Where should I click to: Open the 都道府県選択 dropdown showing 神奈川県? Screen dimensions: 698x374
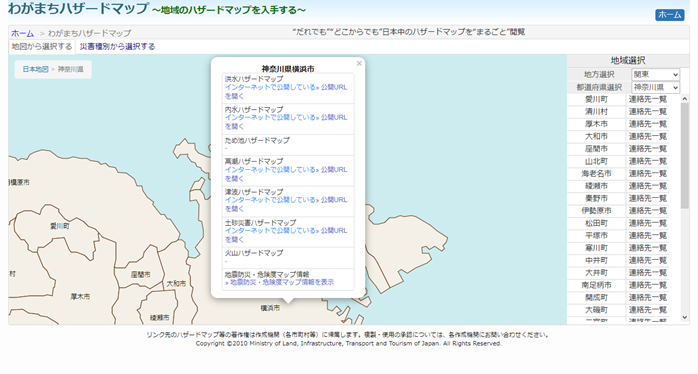[656, 87]
